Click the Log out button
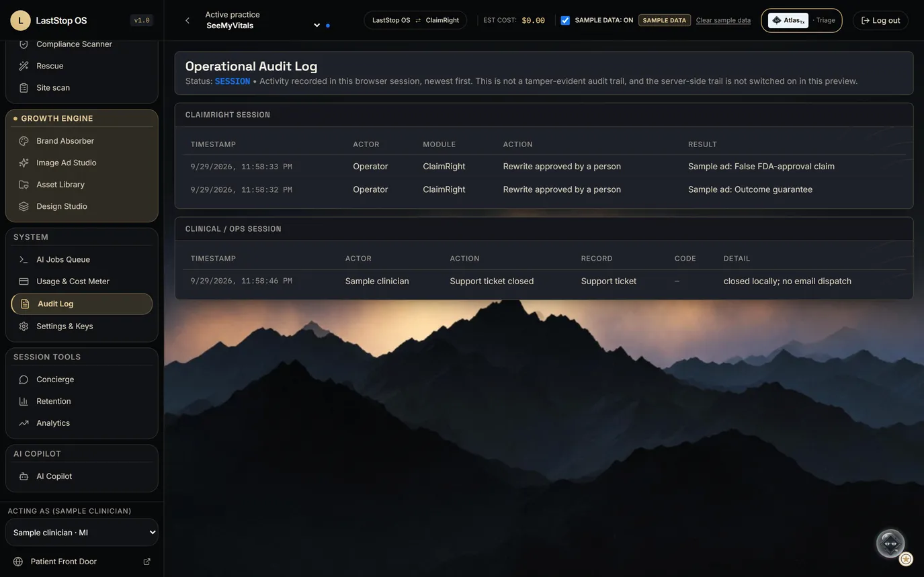924x577 pixels. 880,20
